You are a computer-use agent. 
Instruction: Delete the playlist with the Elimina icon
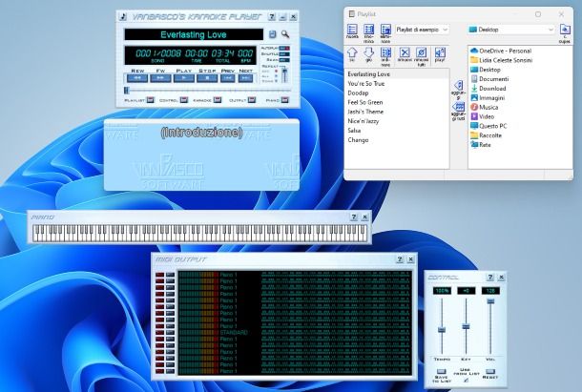385,32
